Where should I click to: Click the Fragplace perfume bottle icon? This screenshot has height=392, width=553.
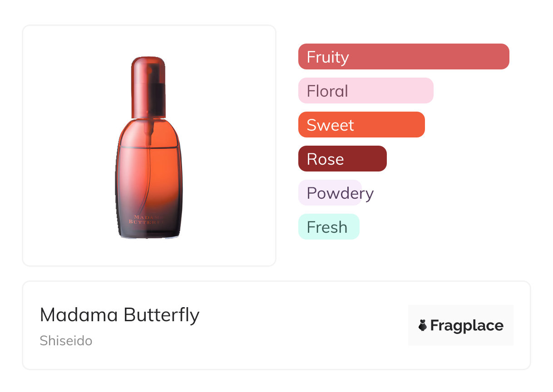(x=423, y=325)
